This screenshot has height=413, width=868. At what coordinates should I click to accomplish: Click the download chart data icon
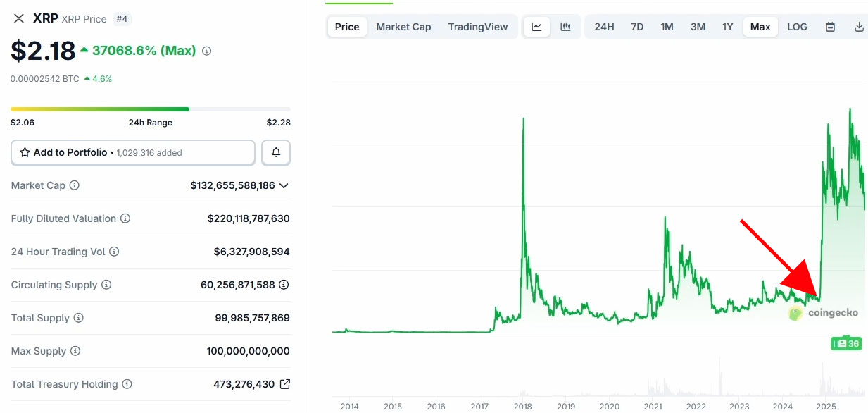pos(859,27)
